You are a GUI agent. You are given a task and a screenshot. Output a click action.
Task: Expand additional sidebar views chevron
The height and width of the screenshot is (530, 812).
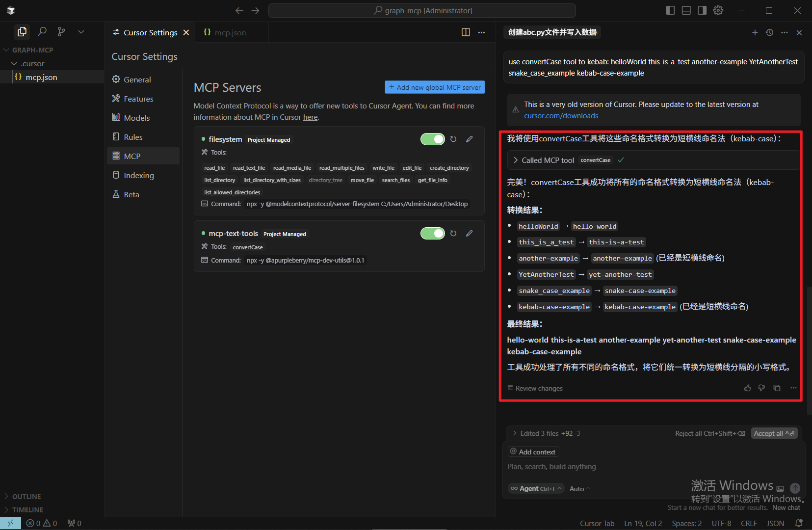click(x=81, y=32)
